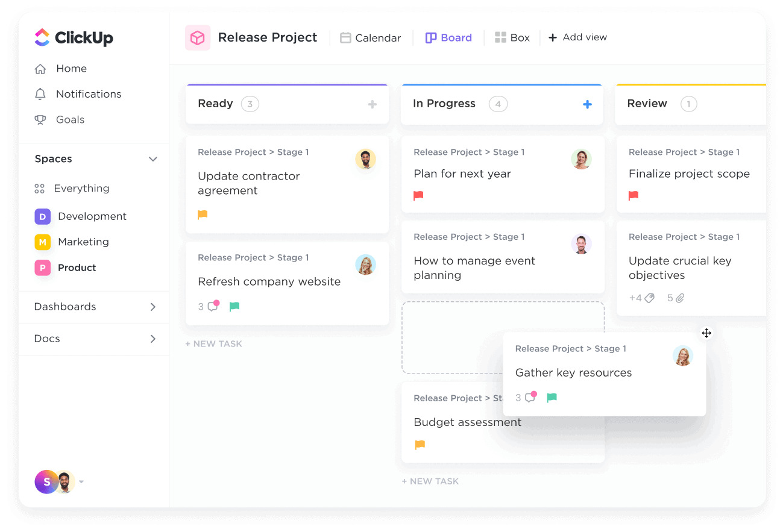Switch to the Box view tab
The image size is (783, 532).
(512, 38)
